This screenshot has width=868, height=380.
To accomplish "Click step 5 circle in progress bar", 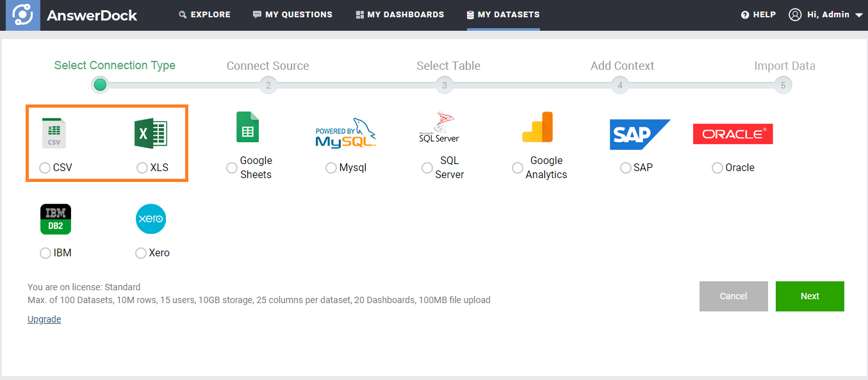I will [x=783, y=85].
